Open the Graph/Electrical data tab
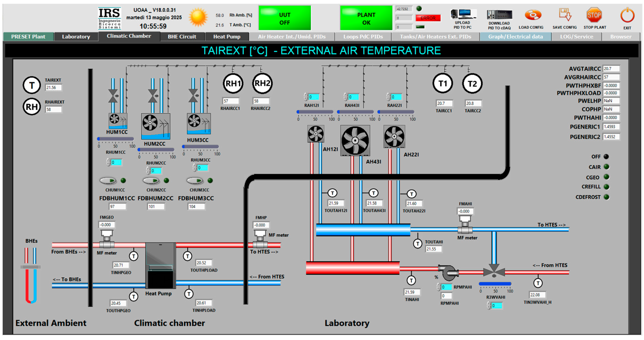The width and height of the screenshot is (644, 340). tap(515, 37)
